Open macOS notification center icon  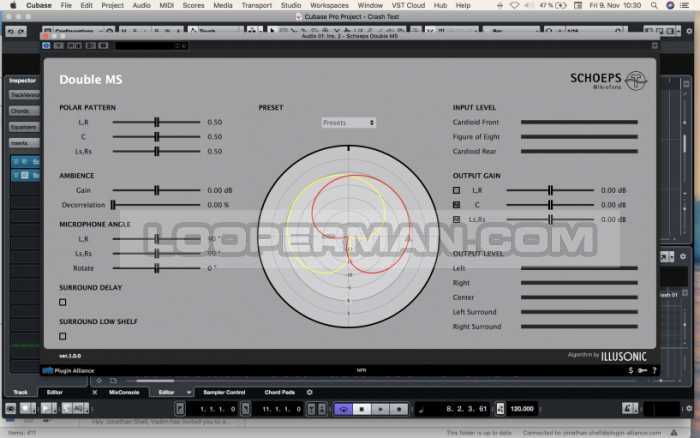(x=684, y=5)
